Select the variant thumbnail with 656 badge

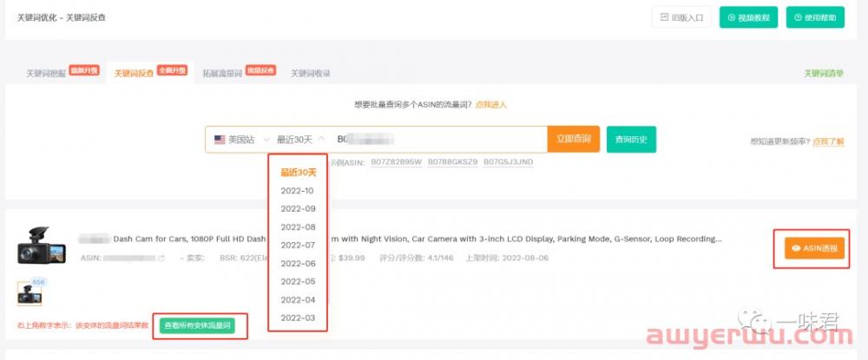coord(30,294)
